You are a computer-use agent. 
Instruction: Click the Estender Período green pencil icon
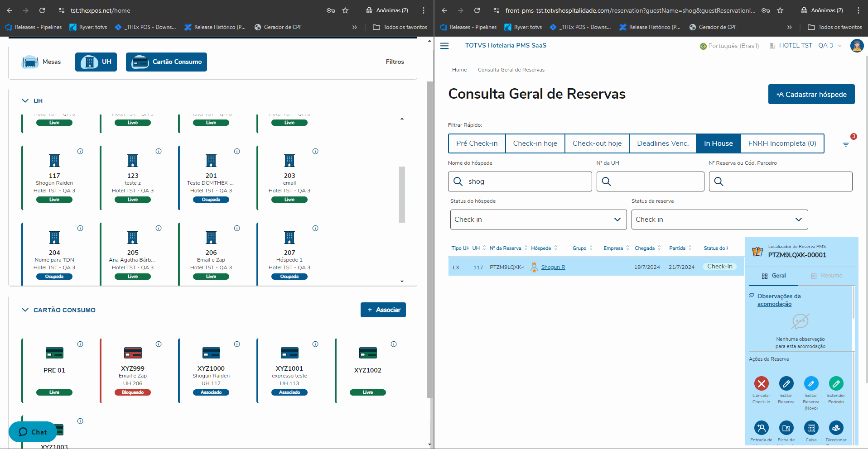point(836,384)
